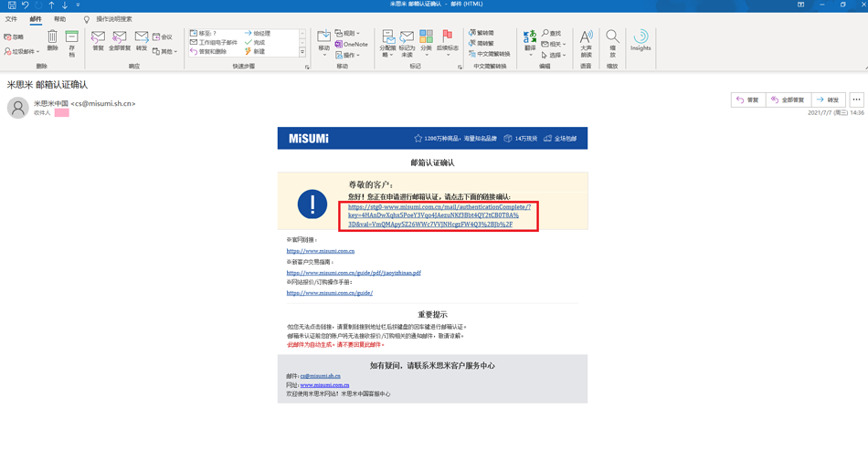Click the authentication link in the red box
This screenshot has height=471, width=868.
pyautogui.click(x=439, y=215)
